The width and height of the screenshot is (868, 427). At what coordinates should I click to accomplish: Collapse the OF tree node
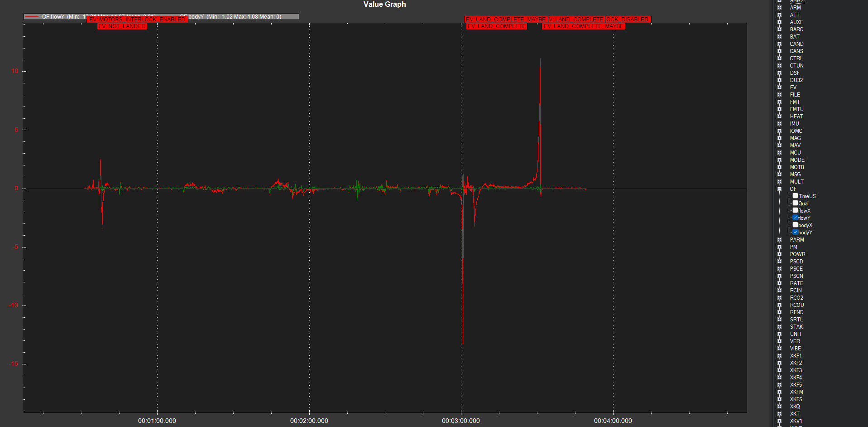[x=779, y=189]
